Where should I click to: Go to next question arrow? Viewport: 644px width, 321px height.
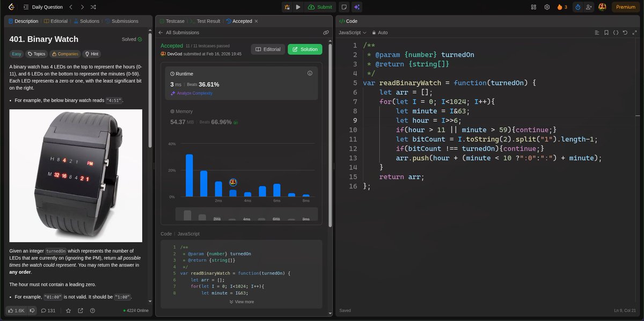(82, 7)
